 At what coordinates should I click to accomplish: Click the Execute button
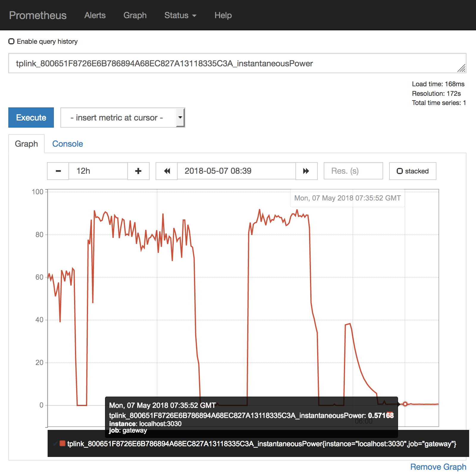pos(31,118)
